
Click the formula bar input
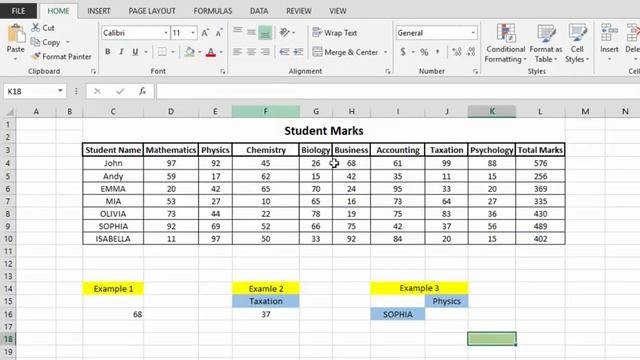[x=398, y=91]
